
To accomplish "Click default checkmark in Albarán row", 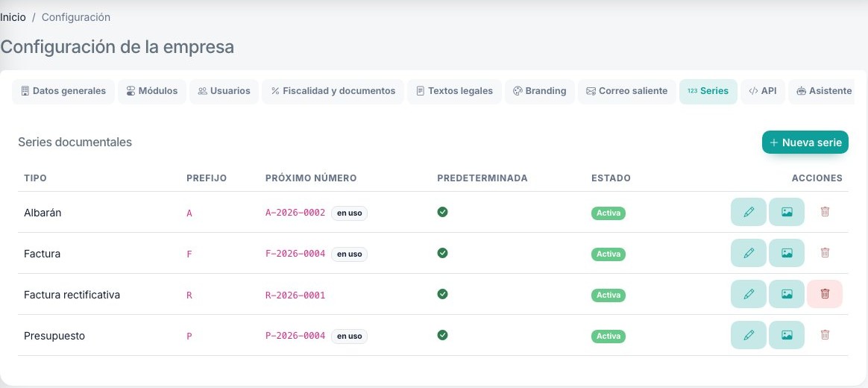I will click(442, 212).
